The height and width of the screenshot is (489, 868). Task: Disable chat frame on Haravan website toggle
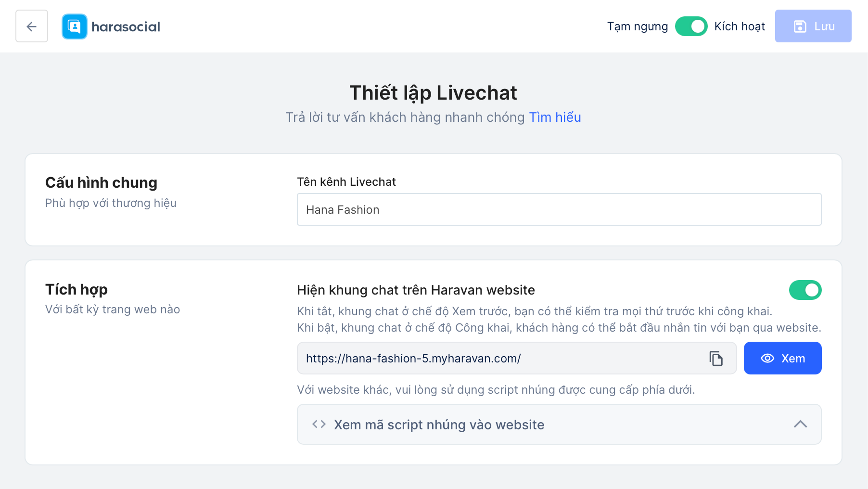click(x=805, y=290)
